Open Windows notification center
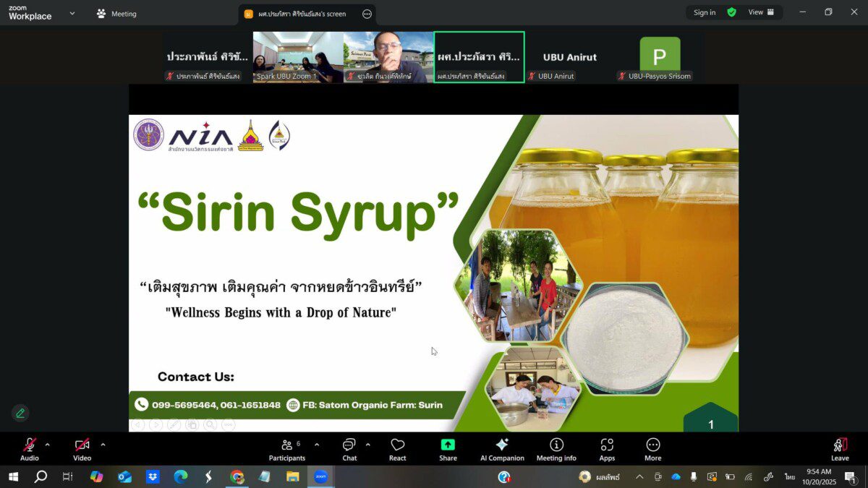This screenshot has height=488, width=868. [x=851, y=476]
